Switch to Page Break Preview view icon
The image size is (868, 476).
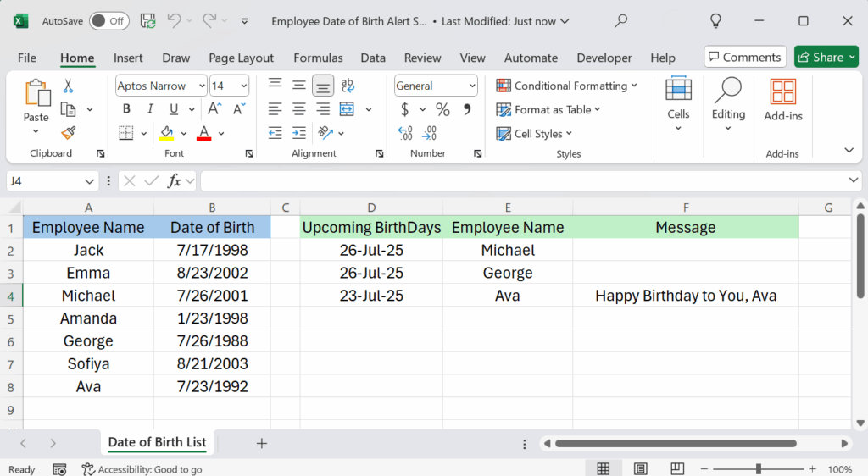[678, 468]
